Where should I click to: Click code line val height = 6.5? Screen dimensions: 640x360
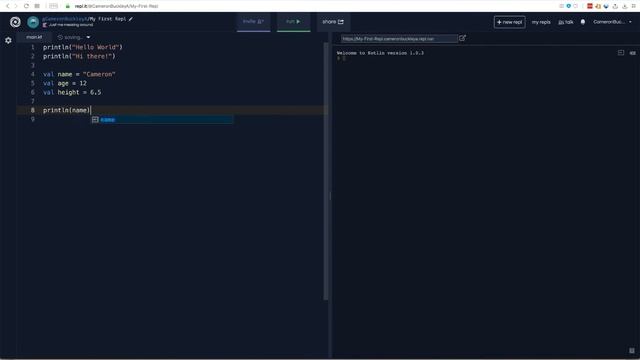pos(72,92)
